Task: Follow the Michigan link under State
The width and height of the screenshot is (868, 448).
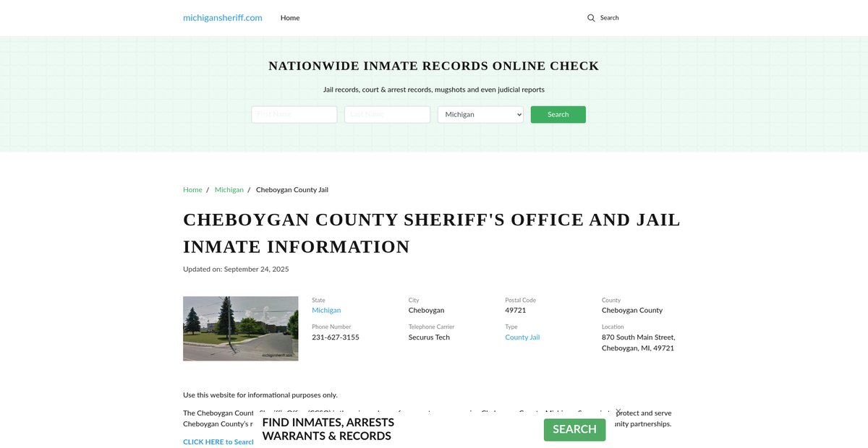Action: (326, 310)
